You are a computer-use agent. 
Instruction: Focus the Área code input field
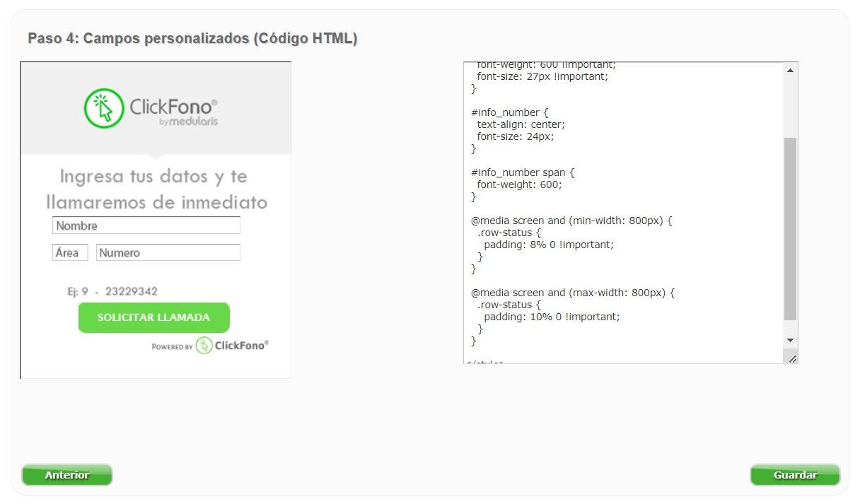pos(70,252)
